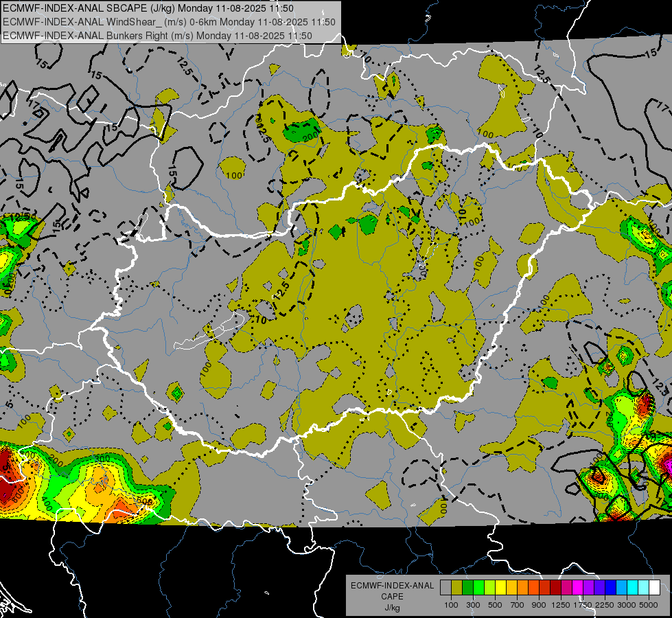Click the '5000' legend tick label
Viewport: 672px width, 618px height.
click(649, 605)
